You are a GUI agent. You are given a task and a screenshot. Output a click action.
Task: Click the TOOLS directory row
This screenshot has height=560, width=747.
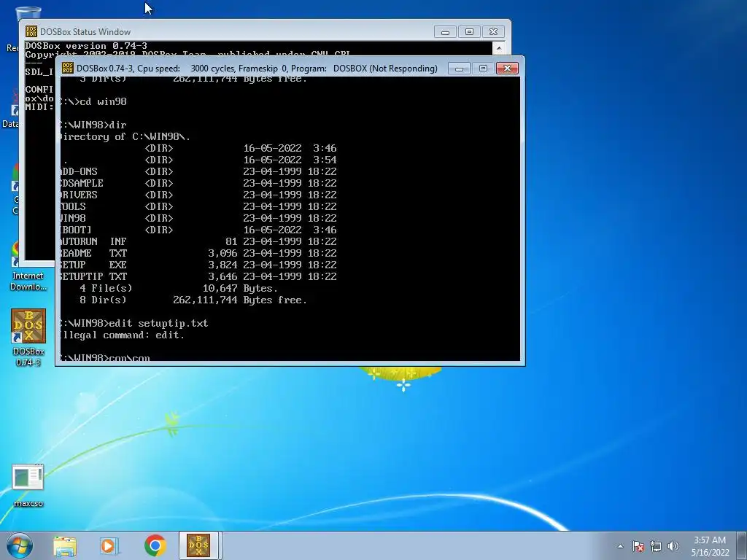pos(198,206)
